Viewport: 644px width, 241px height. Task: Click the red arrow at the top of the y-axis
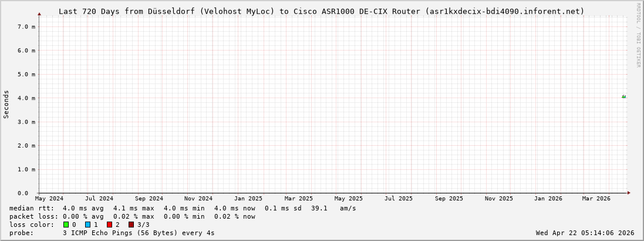39,14
